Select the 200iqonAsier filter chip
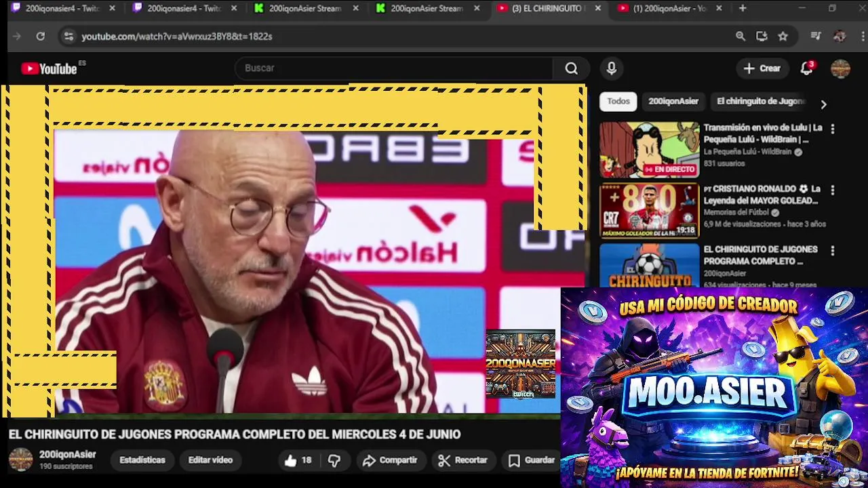The width and height of the screenshot is (868, 488). (673, 101)
